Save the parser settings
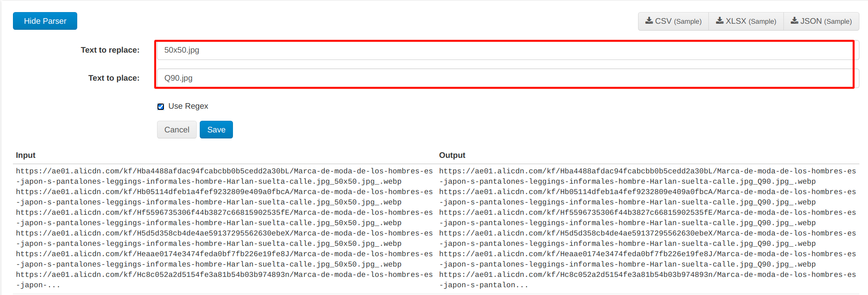The height and width of the screenshot is (295, 868). coord(216,130)
